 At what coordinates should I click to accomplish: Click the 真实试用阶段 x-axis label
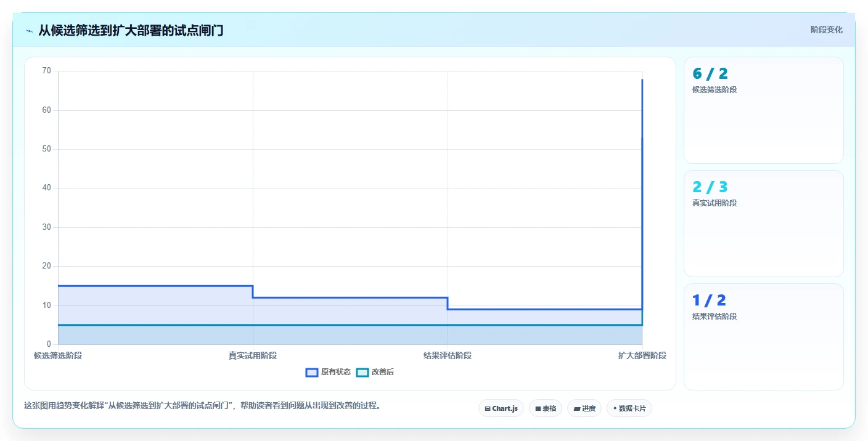[x=253, y=355]
